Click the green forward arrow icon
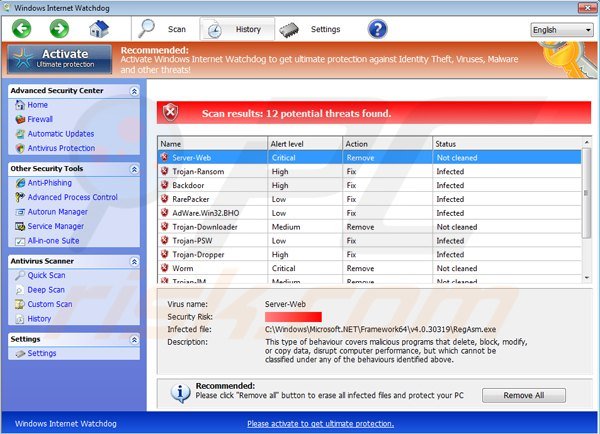The height and width of the screenshot is (434, 600). click(59, 29)
